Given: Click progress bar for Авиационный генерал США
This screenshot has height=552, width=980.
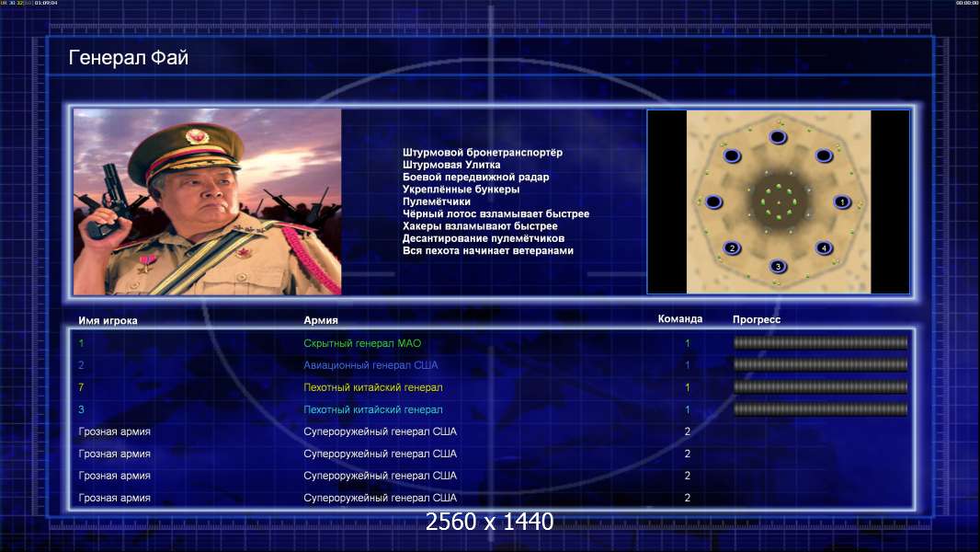Looking at the screenshot, I should 820,365.
